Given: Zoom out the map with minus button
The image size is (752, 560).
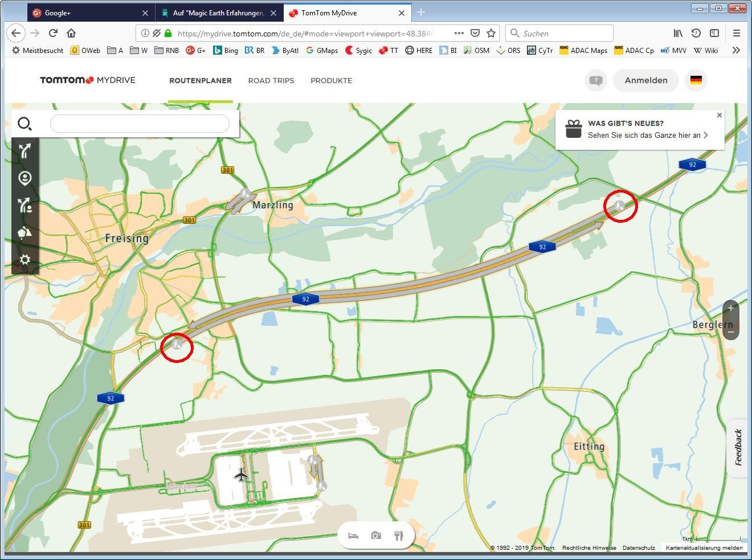Looking at the screenshot, I should pyautogui.click(x=731, y=332).
